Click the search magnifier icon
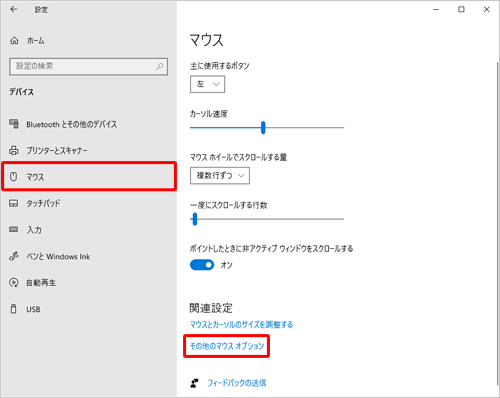500x398 pixels. [x=160, y=66]
